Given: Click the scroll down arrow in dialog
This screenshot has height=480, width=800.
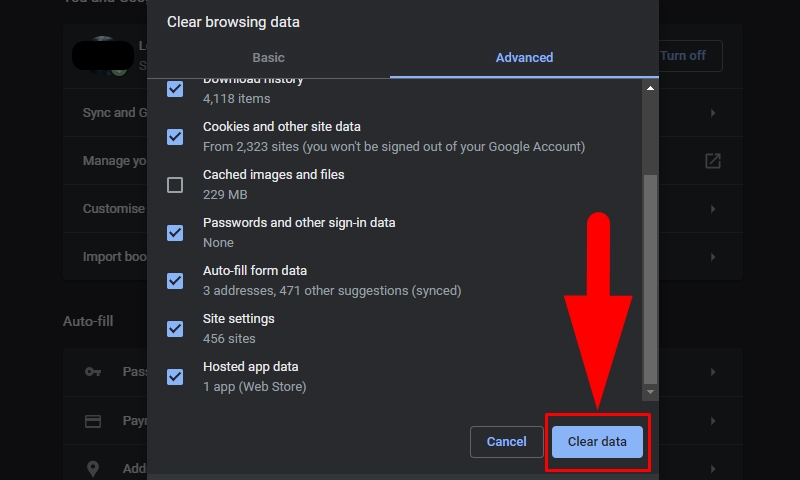Looking at the screenshot, I should pos(651,392).
